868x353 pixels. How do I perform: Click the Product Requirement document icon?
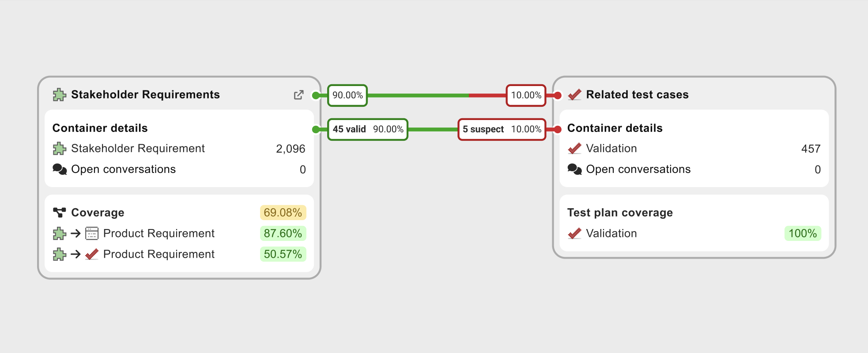[92, 233]
